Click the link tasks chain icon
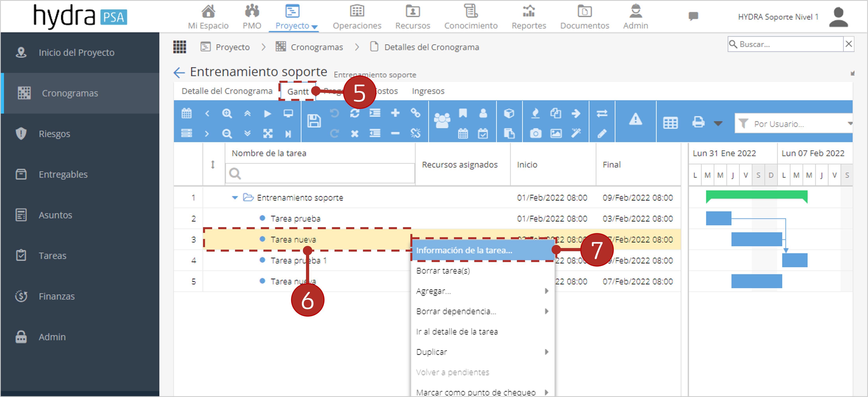 click(x=415, y=113)
